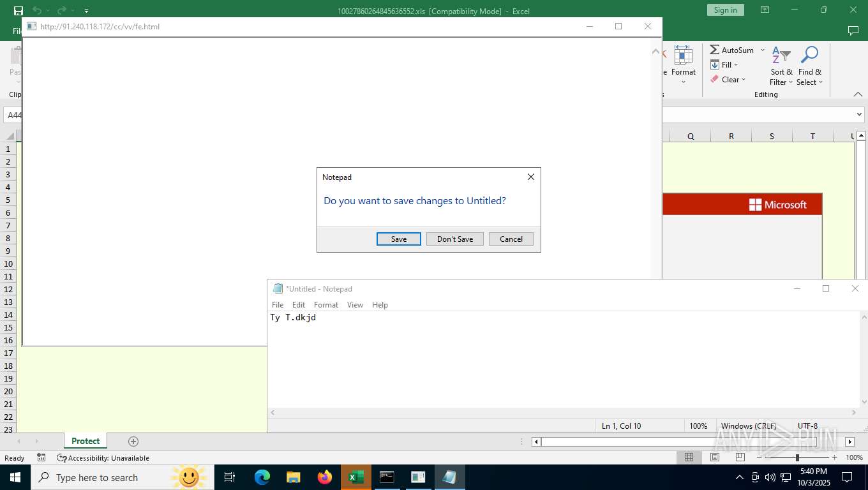Viewport: 868px width, 490px height.
Task: Open the network tray icon
Action: 785,477
